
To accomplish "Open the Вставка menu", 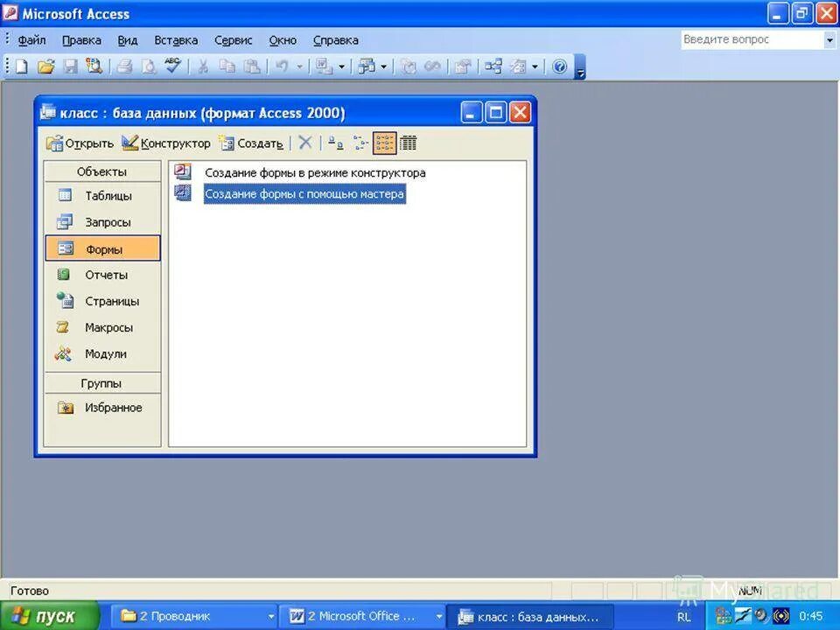I will [x=176, y=40].
